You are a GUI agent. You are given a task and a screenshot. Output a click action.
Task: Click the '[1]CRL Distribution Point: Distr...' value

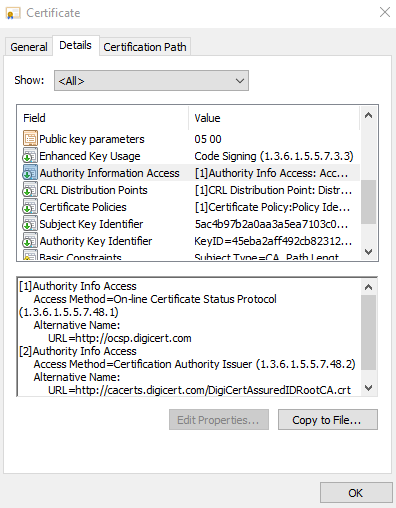(x=273, y=190)
